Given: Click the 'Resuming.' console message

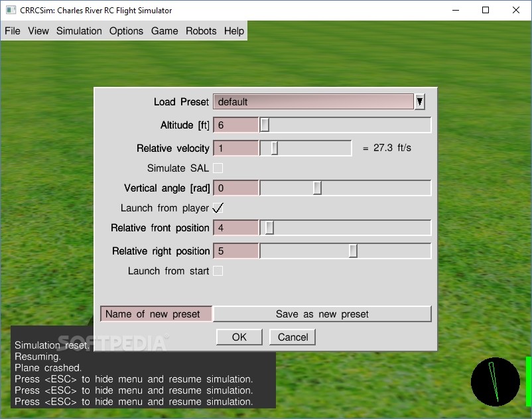Looking at the screenshot, I should 38,357.
